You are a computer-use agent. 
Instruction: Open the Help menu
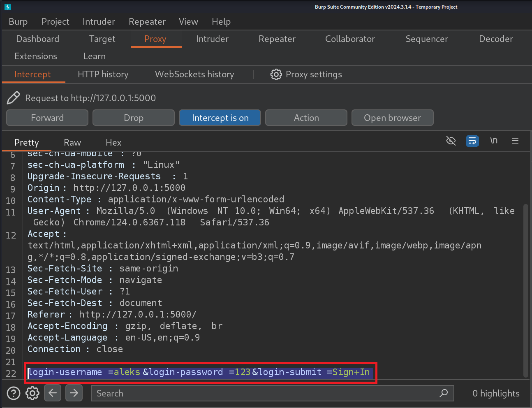point(221,21)
